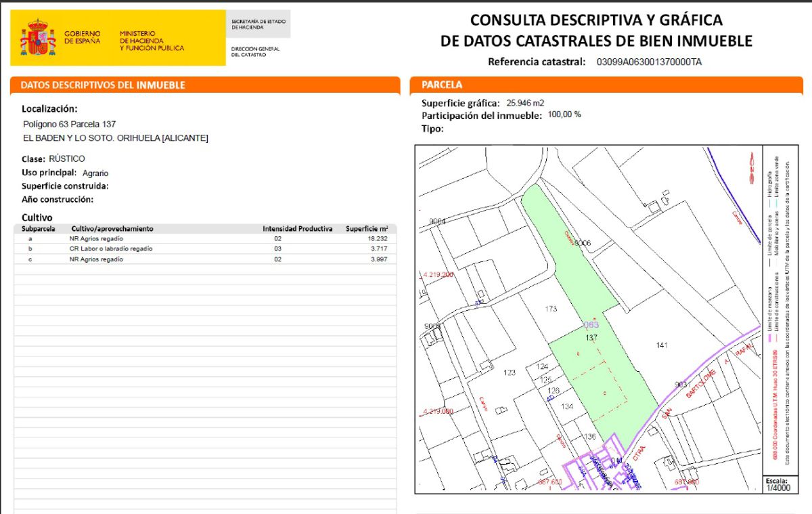Click the 'Cultivo/aprovechamiento' column header
Image resolution: width=812 pixels, height=514 pixels.
(x=112, y=229)
